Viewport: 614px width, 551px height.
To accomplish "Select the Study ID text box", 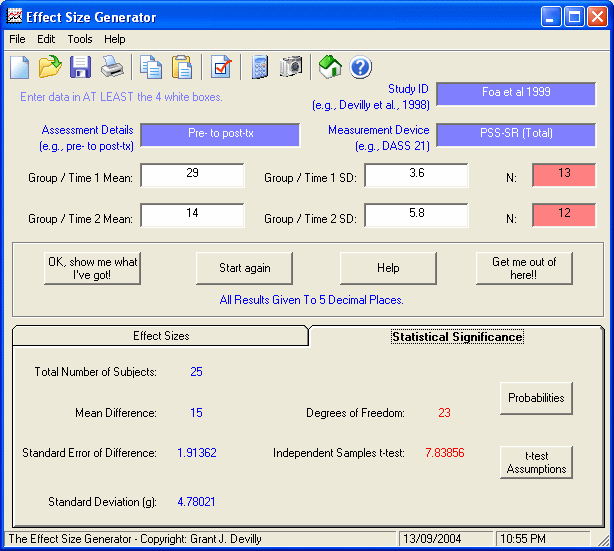I will [516, 93].
